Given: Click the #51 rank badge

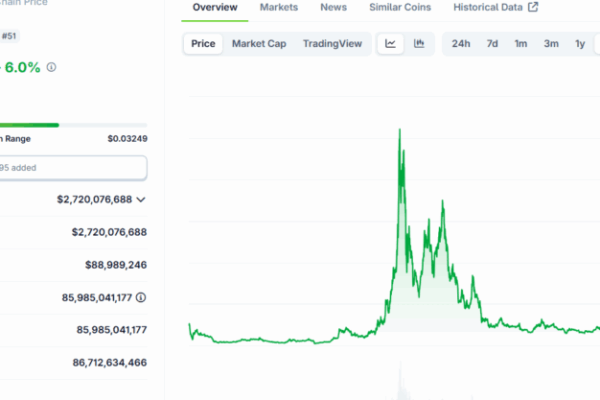Looking at the screenshot, I should (x=9, y=36).
